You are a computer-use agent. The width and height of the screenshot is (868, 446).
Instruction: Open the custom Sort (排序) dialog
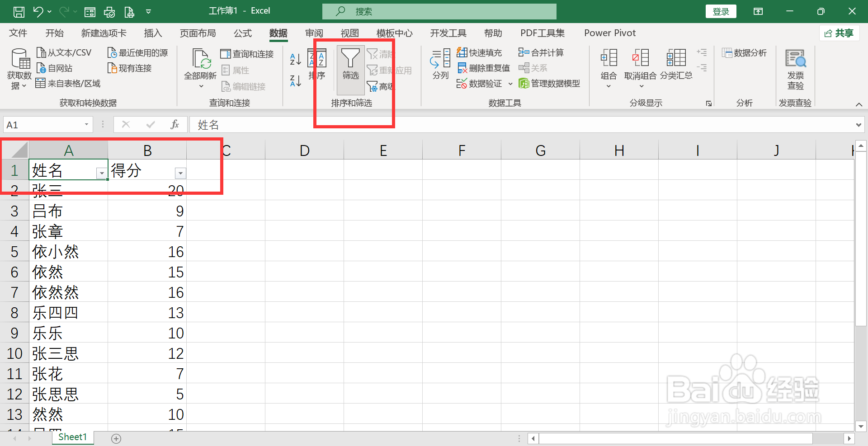[317, 64]
